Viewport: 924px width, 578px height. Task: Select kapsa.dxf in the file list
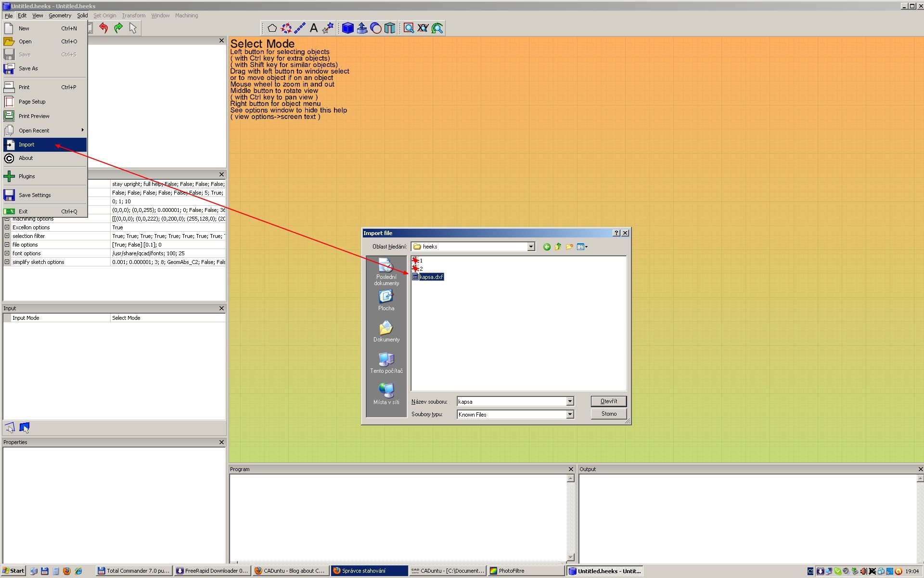[x=431, y=277]
